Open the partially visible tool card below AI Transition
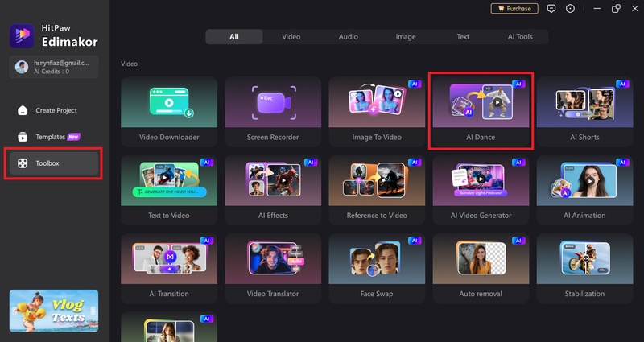 click(x=169, y=327)
